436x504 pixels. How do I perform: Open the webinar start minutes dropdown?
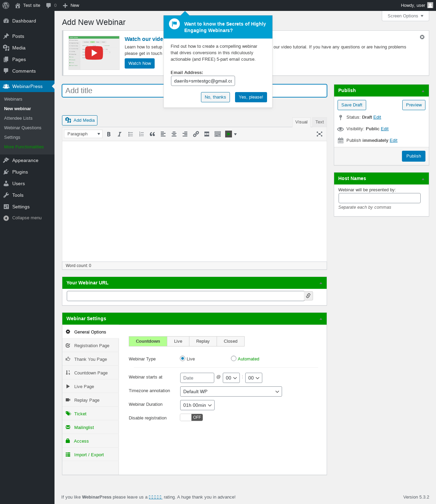(254, 378)
